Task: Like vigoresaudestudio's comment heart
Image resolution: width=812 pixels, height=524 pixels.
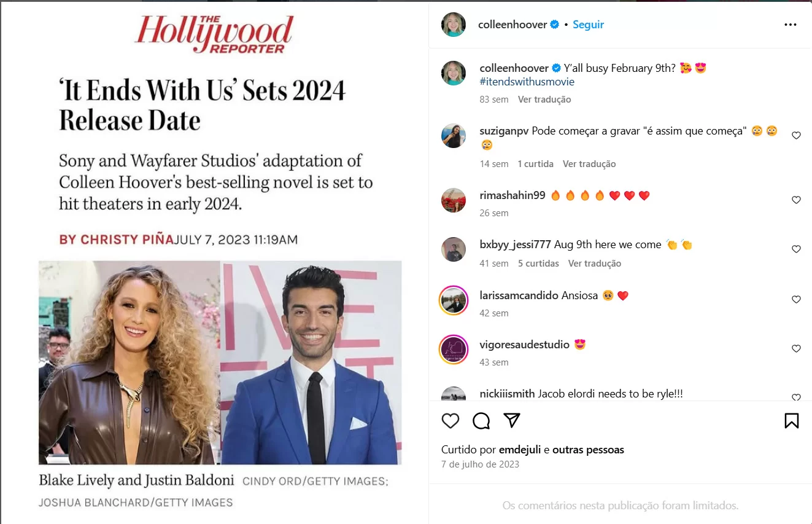Action: [x=796, y=349]
